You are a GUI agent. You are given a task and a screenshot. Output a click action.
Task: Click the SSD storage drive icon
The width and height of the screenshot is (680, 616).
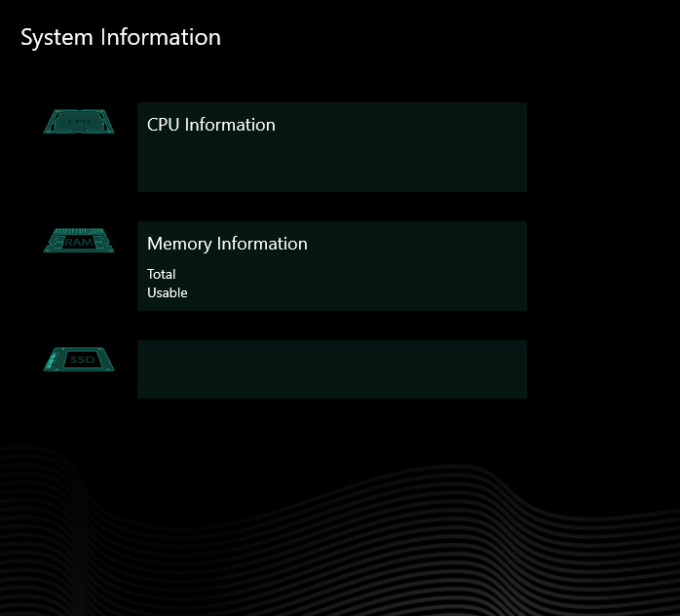[x=79, y=360]
